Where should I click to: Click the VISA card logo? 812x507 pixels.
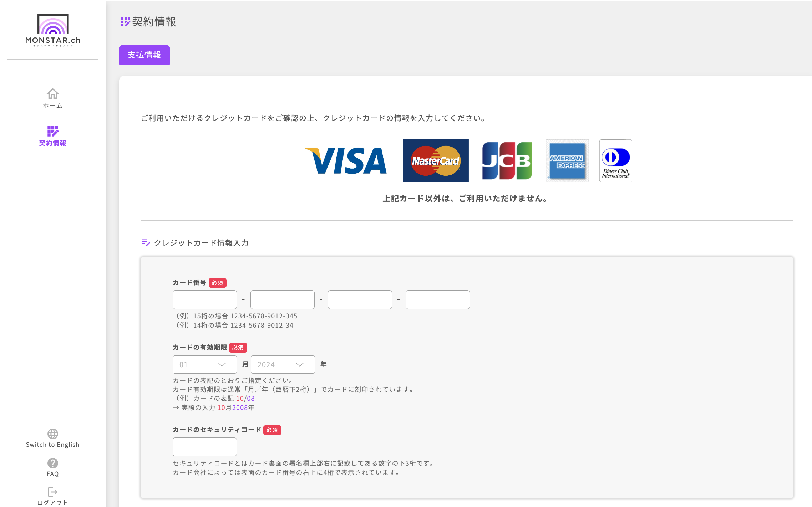[346, 161]
